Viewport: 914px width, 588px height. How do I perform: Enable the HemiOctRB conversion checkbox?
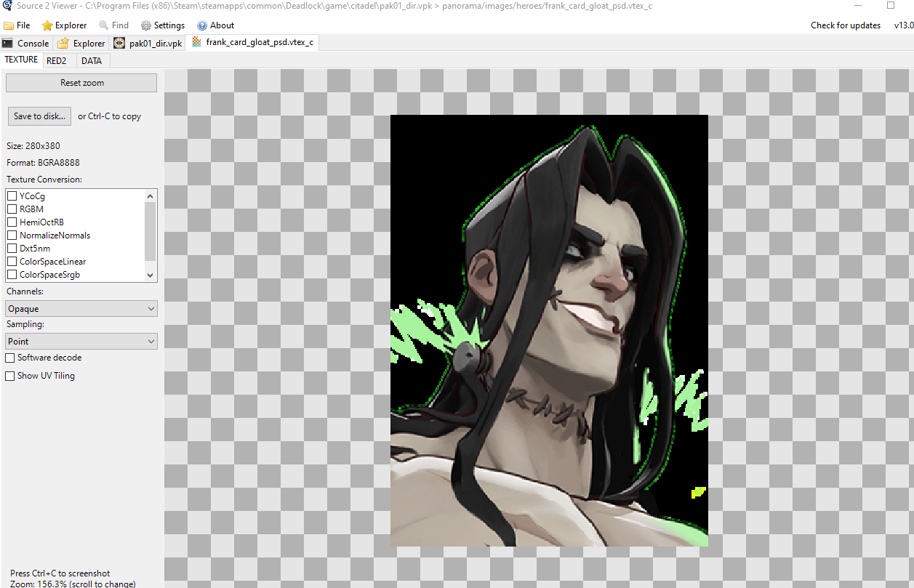12,222
